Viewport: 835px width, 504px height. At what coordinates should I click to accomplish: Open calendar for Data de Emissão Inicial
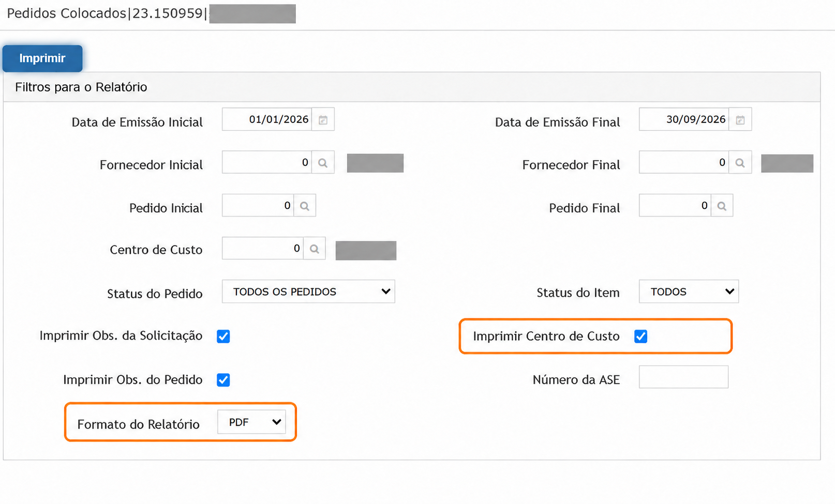tap(323, 119)
